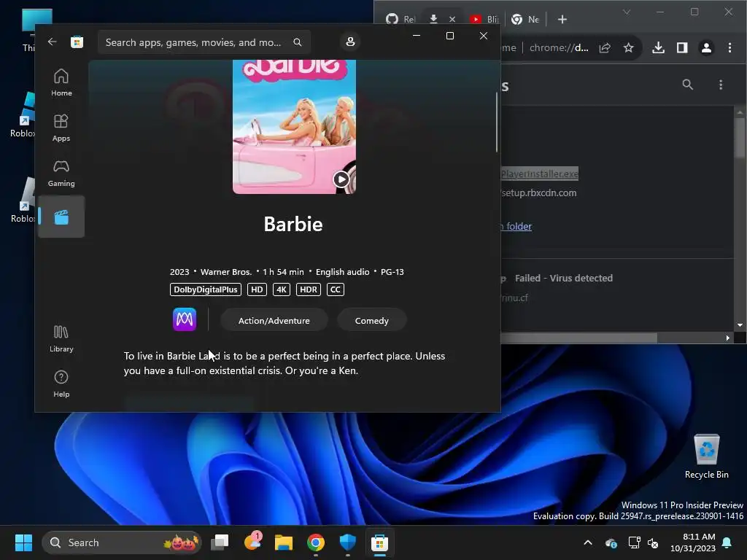Viewport: 747px width, 560px height.
Task: Select the Movies & TV clapperboard sidebar icon
Action: (x=61, y=217)
